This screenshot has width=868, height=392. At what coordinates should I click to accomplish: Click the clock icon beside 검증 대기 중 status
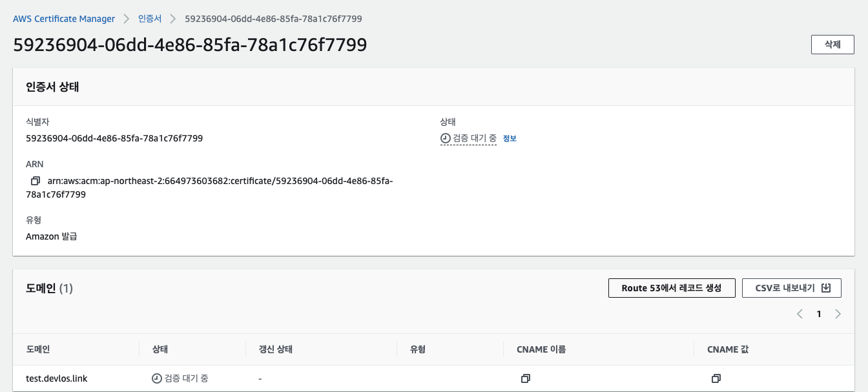coord(445,138)
